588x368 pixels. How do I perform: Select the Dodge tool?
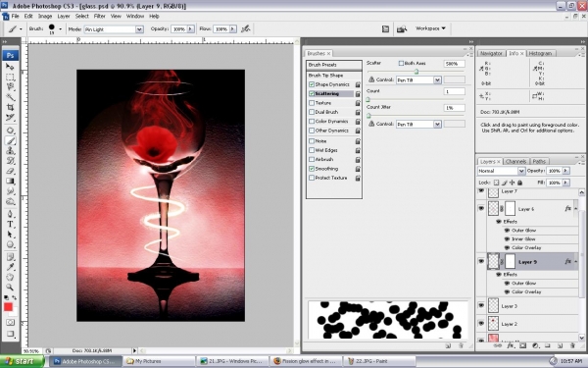pos(10,201)
